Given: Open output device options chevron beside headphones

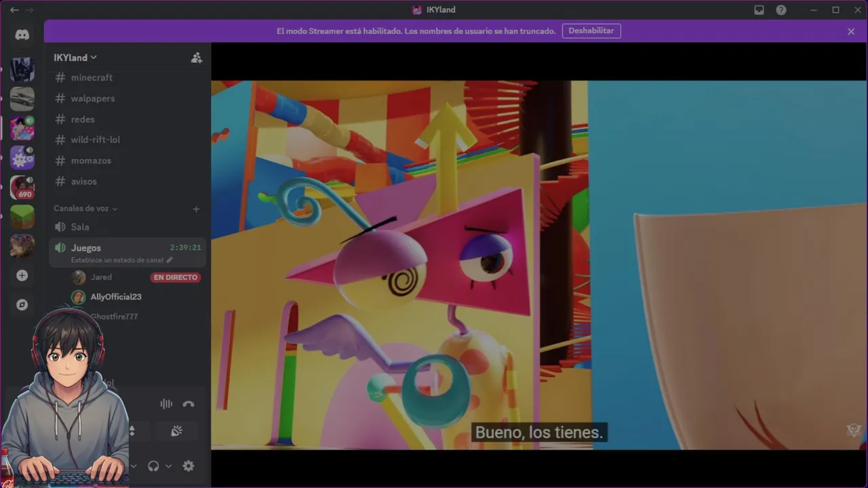Looking at the screenshot, I should pos(169,466).
